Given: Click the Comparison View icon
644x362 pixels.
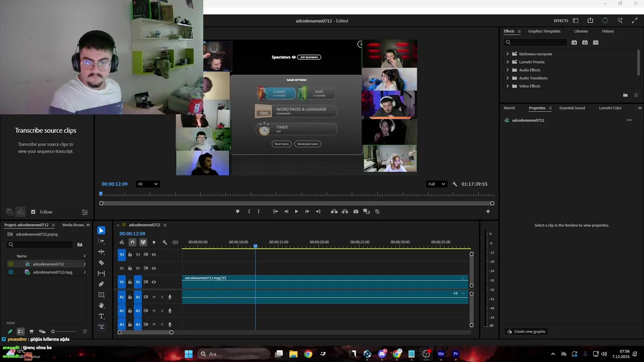Looking at the screenshot, I should pyautogui.click(x=366, y=212).
